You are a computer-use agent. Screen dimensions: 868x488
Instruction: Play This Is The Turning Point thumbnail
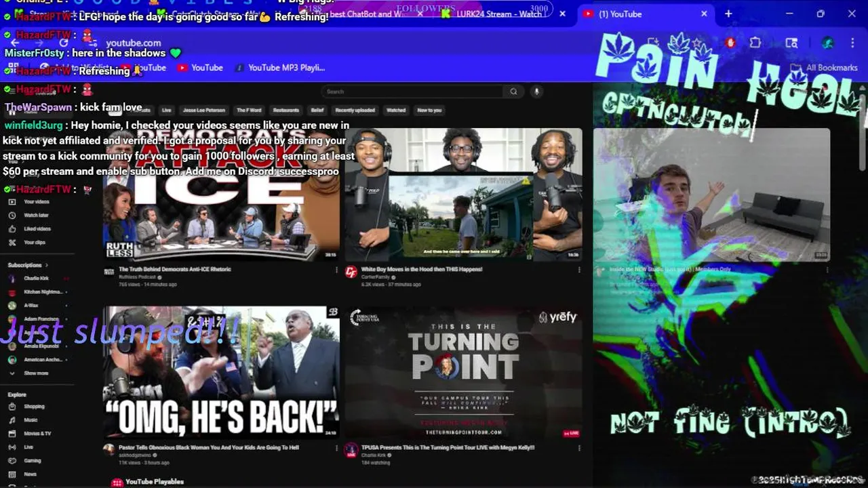coord(463,373)
